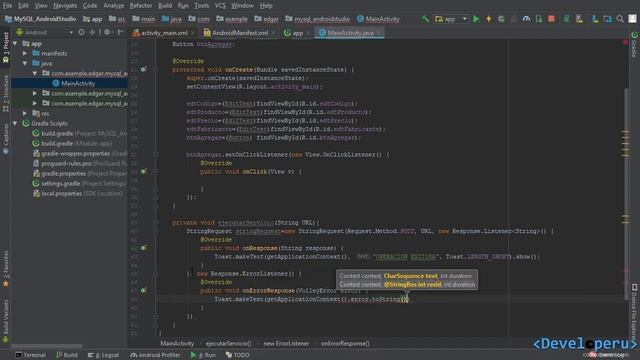The width and height of the screenshot is (640, 360).
Task: Open proguard-rules.pro file
Action: point(66,164)
